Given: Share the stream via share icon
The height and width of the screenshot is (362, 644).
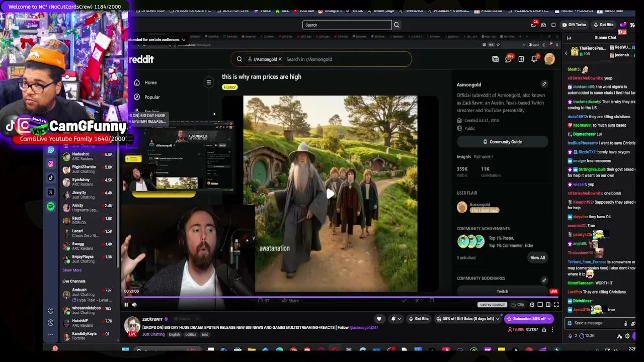Looking at the screenshot, I should pyautogui.click(x=544, y=330).
